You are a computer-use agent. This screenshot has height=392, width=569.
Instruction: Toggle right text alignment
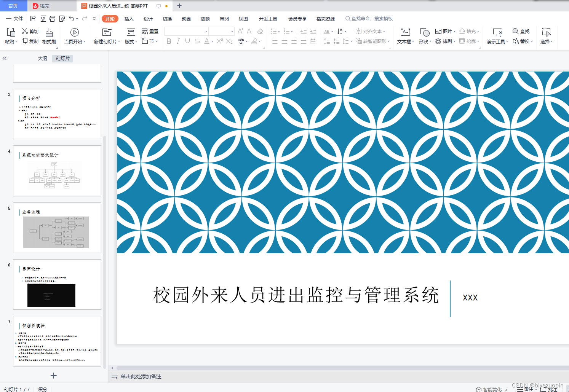294,41
